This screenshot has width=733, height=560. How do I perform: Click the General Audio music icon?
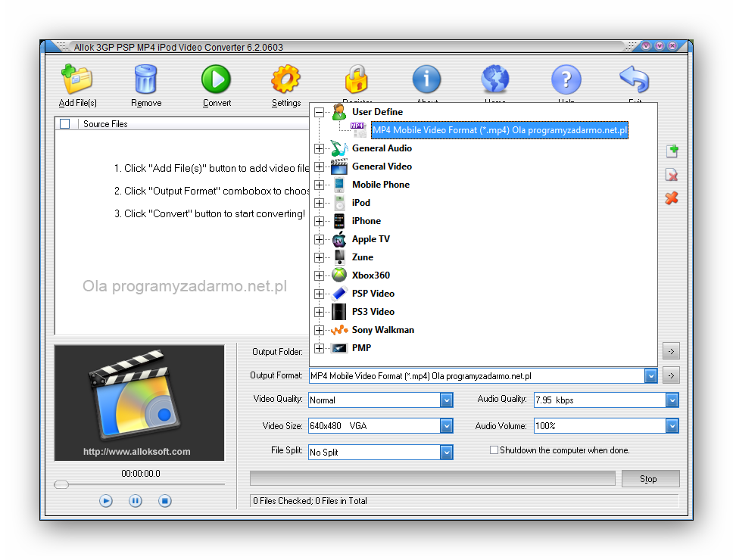pos(339,148)
